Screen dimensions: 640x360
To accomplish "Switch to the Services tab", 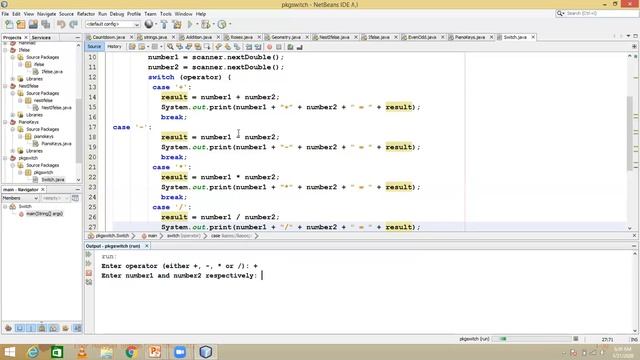I will (x=41, y=38).
